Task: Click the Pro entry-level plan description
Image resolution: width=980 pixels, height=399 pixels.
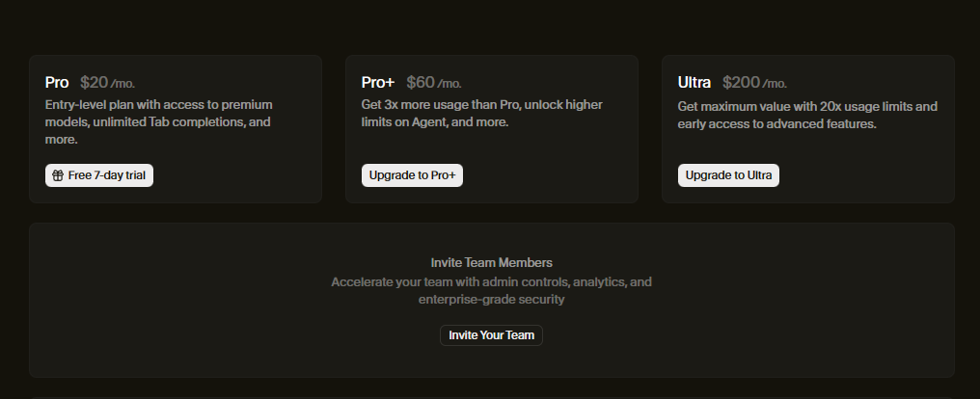Action: [x=158, y=122]
